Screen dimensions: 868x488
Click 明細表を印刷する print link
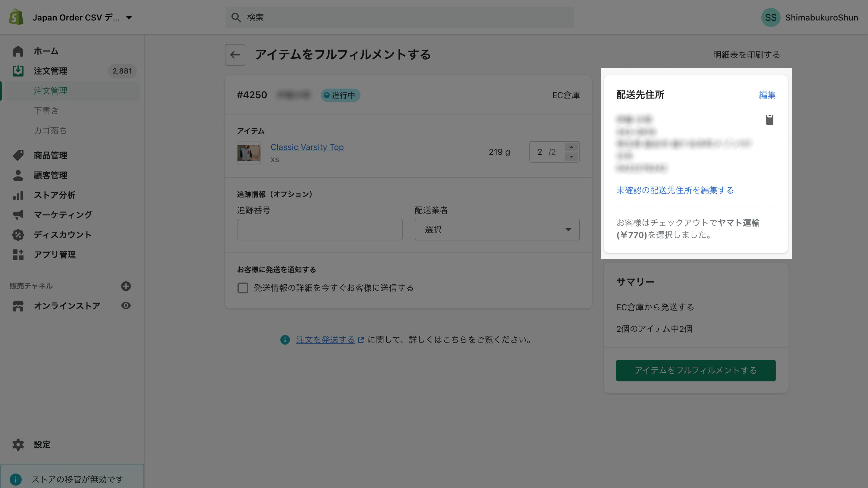[746, 55]
